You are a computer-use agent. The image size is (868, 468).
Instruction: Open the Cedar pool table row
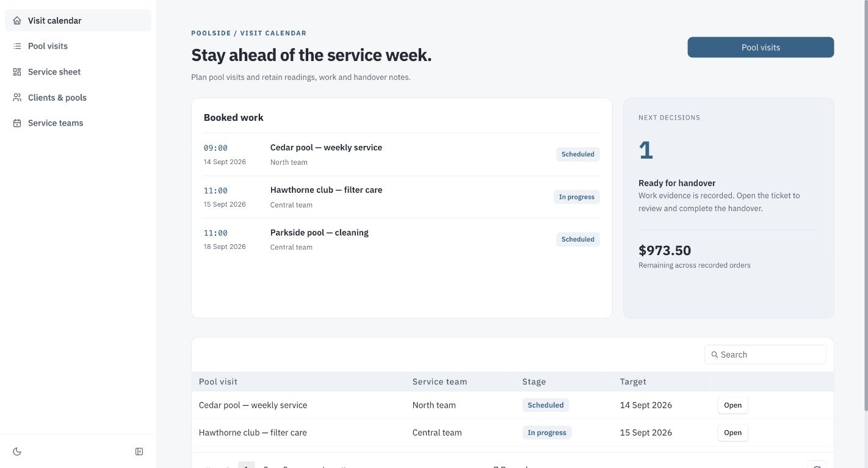[732, 405]
